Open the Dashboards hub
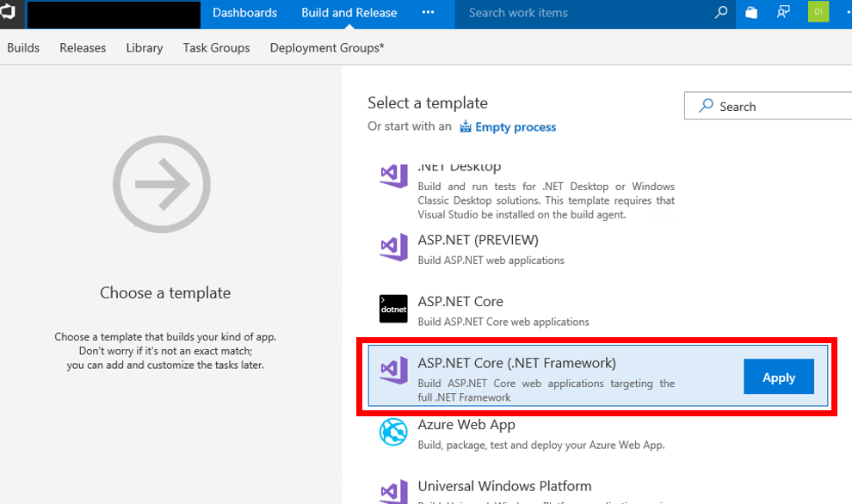This screenshot has height=504, width=852. 244,13
